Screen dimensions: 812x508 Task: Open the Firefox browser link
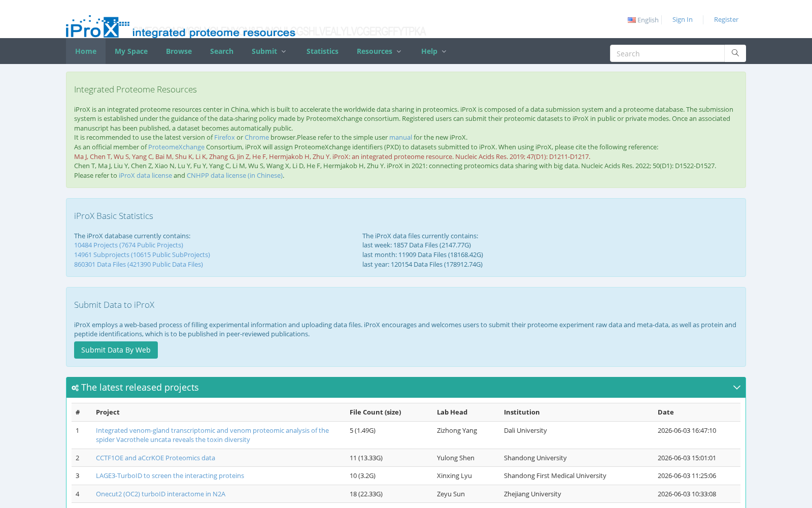pos(224,137)
